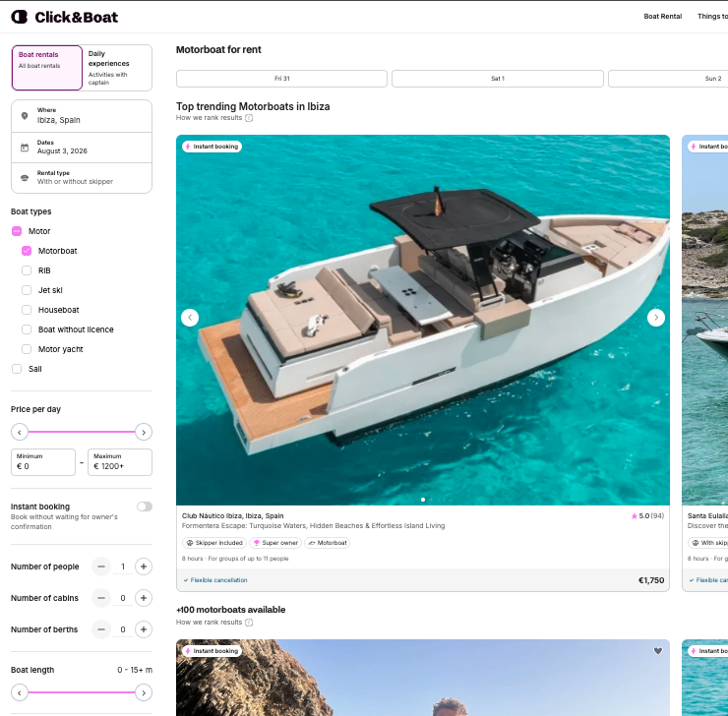Image resolution: width=728 pixels, height=716 pixels.
Task: Open the Boat Rental menu
Action: pos(662,17)
